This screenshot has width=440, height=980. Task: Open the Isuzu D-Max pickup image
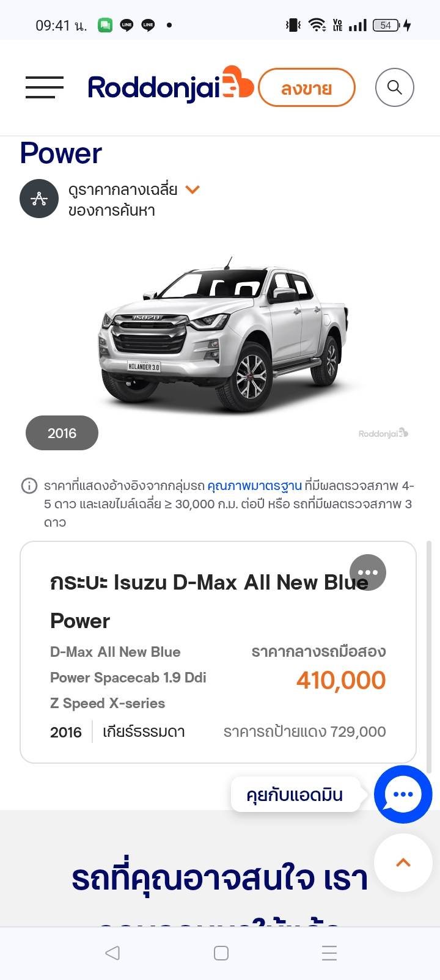tap(225, 333)
